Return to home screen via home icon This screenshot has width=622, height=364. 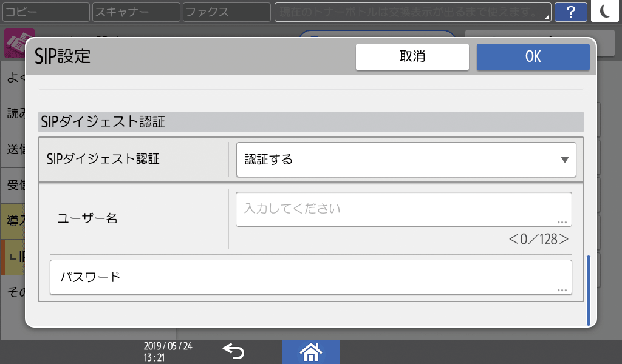(x=310, y=352)
